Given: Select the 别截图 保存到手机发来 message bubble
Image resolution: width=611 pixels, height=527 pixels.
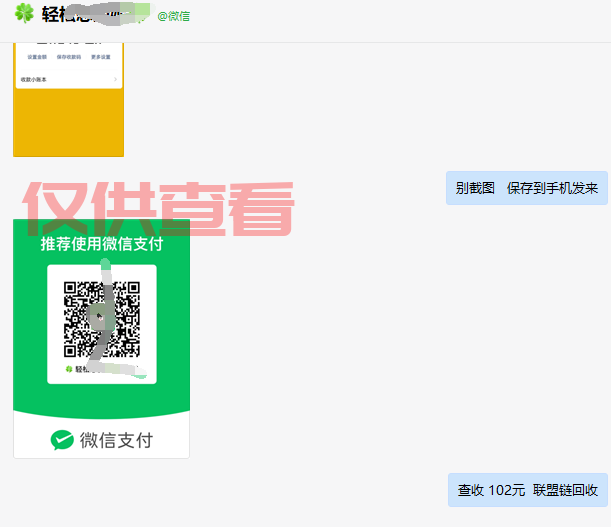Looking at the screenshot, I should tap(526, 188).
